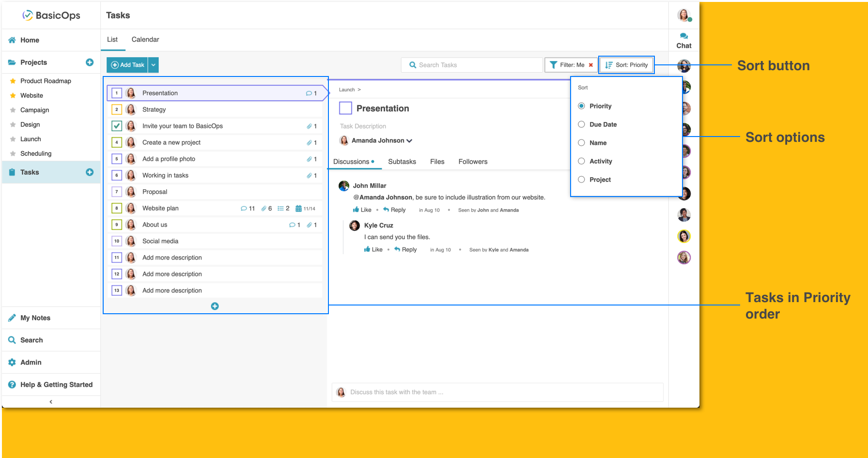Open the Chat panel icon
The height and width of the screenshot is (458, 868).
point(683,40)
